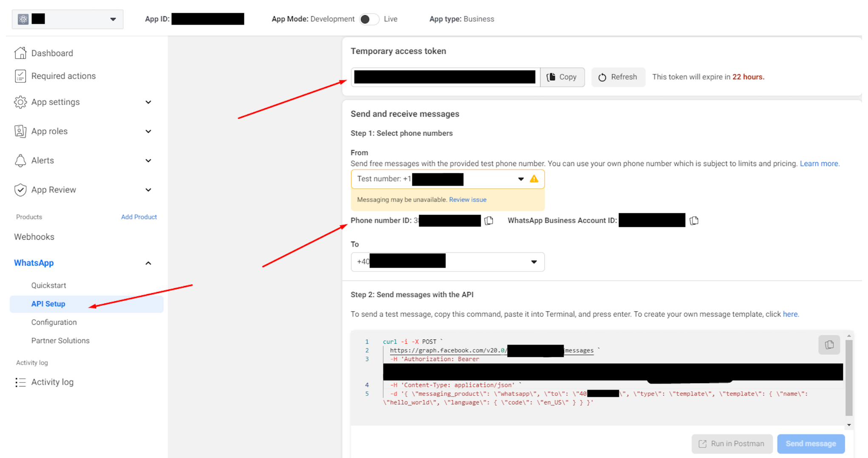Image resolution: width=868 pixels, height=458 pixels.
Task: Expand the Alerts section
Action: (x=148, y=161)
